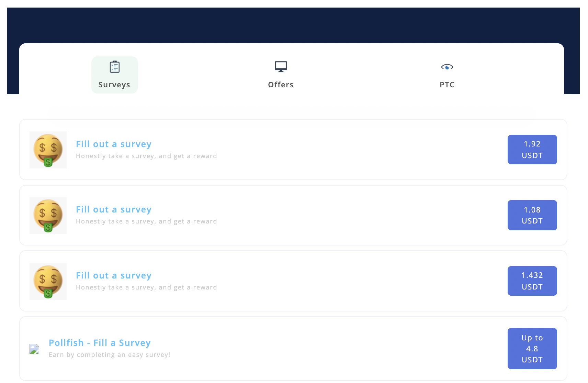This screenshot has width=588, height=383.
Task: Click money-face emoji in the 1.92 USDT row
Action: pyautogui.click(x=48, y=150)
